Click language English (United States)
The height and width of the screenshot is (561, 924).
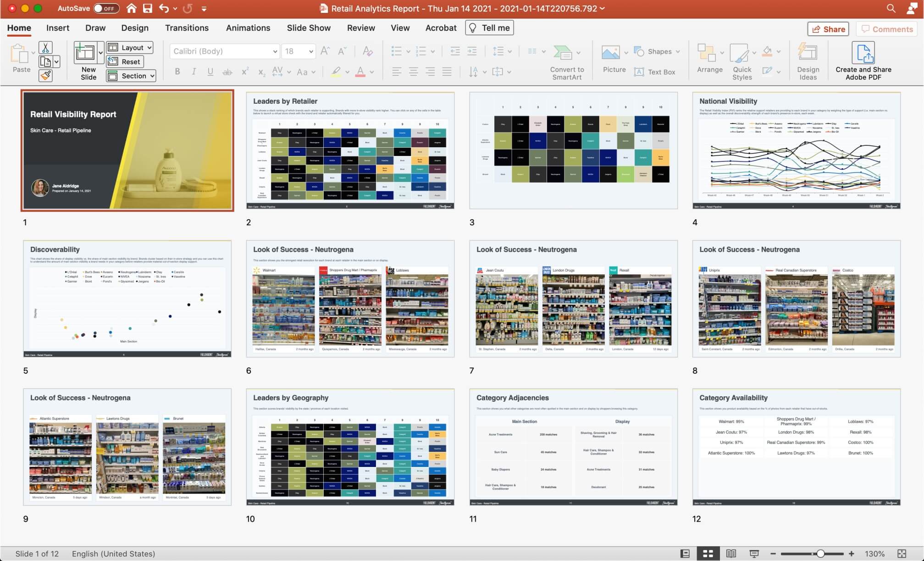113,554
